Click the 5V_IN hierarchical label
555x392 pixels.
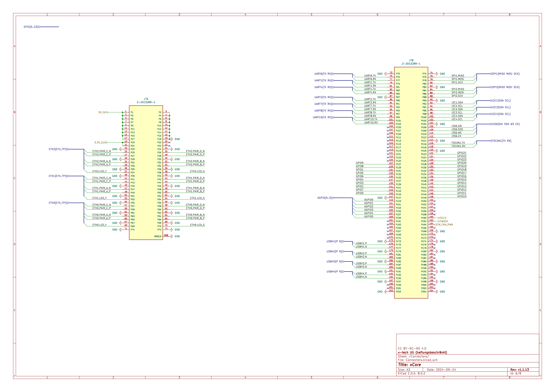coord(103,112)
